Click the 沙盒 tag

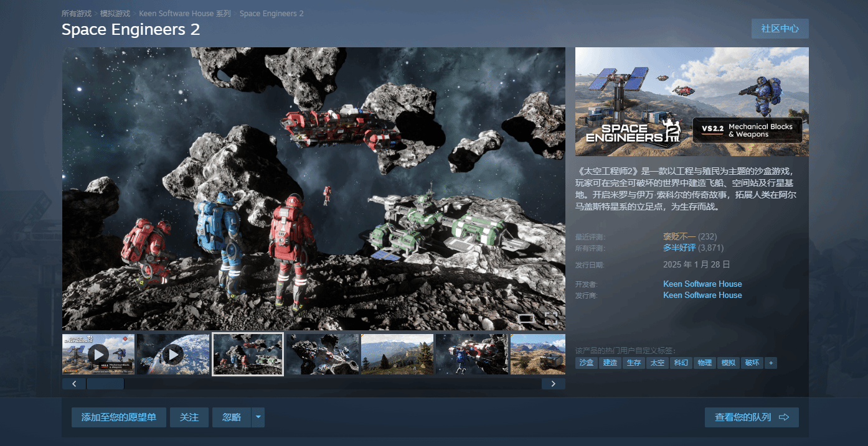click(586, 363)
